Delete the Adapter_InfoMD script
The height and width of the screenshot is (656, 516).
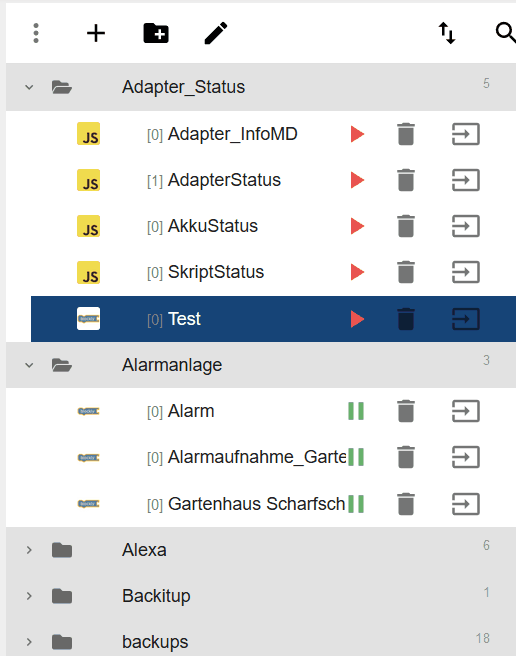pyautogui.click(x=406, y=134)
